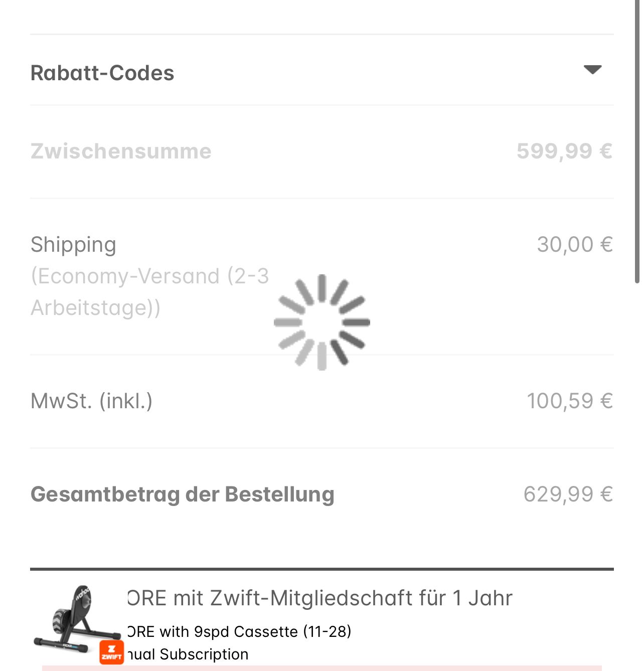Viewport: 644px width, 671px height.
Task: Select the 9spd Cassette (11-28) option text
Action: click(x=240, y=631)
